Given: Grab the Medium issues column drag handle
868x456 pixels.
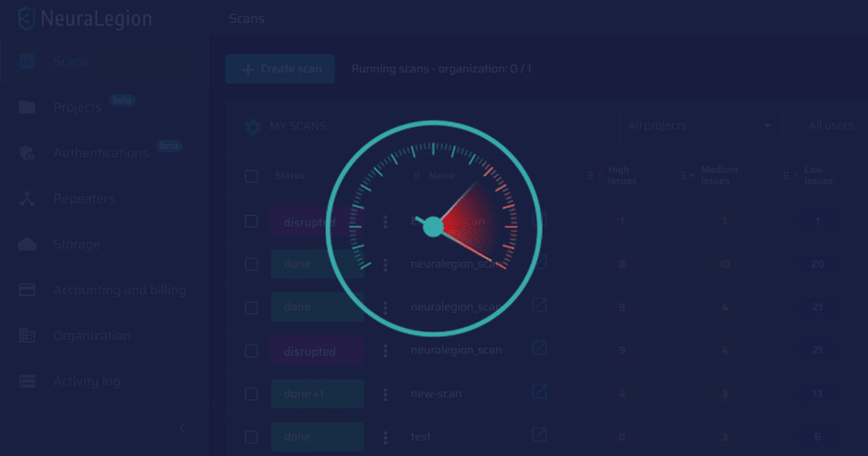Looking at the screenshot, I should click(x=683, y=175).
